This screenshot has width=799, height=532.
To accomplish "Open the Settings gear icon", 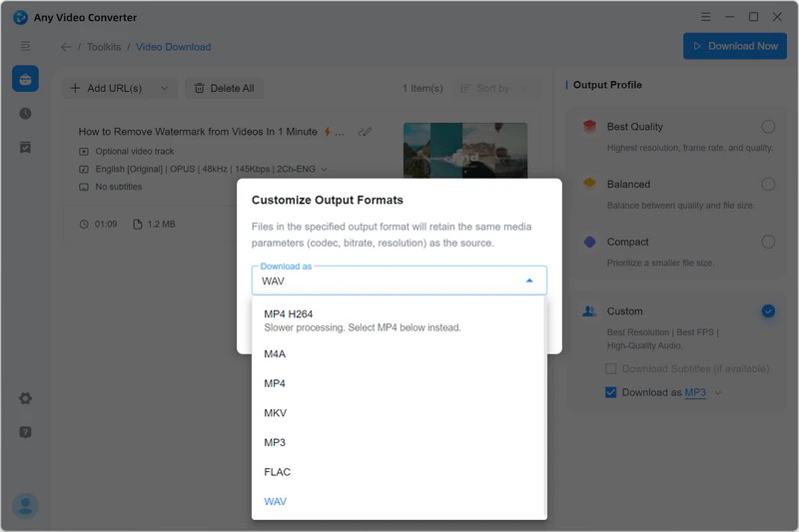I will [25, 398].
